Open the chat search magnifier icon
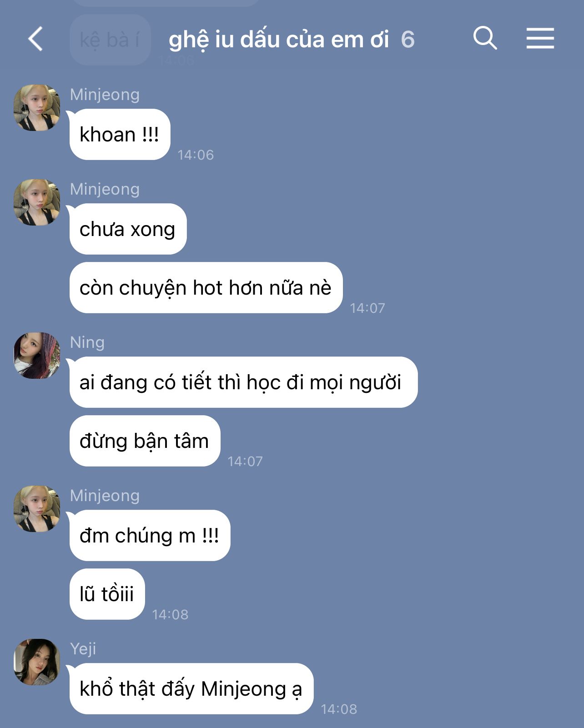The image size is (584, 728). coord(485,38)
